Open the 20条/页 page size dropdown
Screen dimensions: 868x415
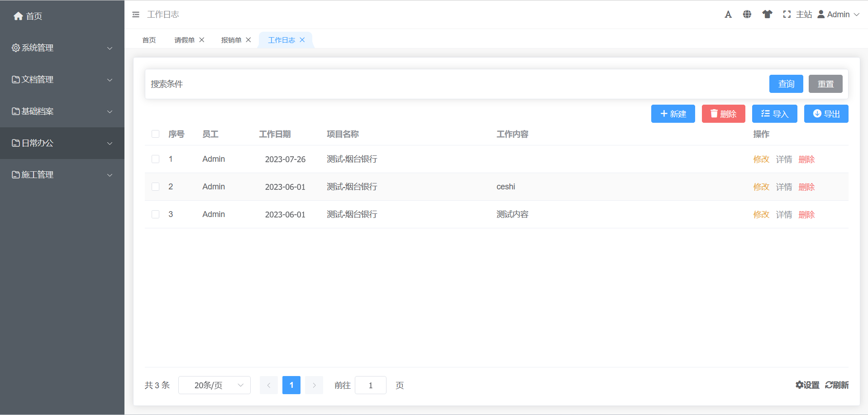point(215,385)
